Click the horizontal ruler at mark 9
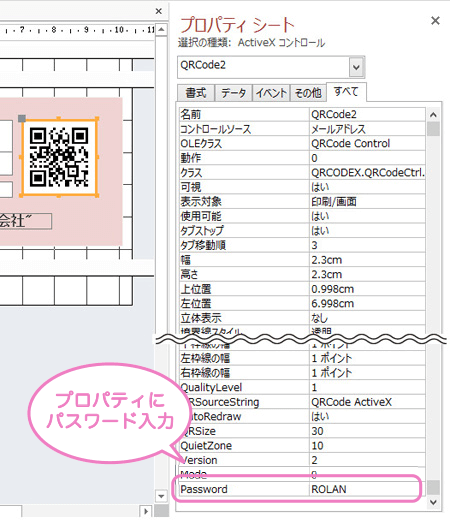The width and height of the screenshot is (450, 526). point(86,30)
